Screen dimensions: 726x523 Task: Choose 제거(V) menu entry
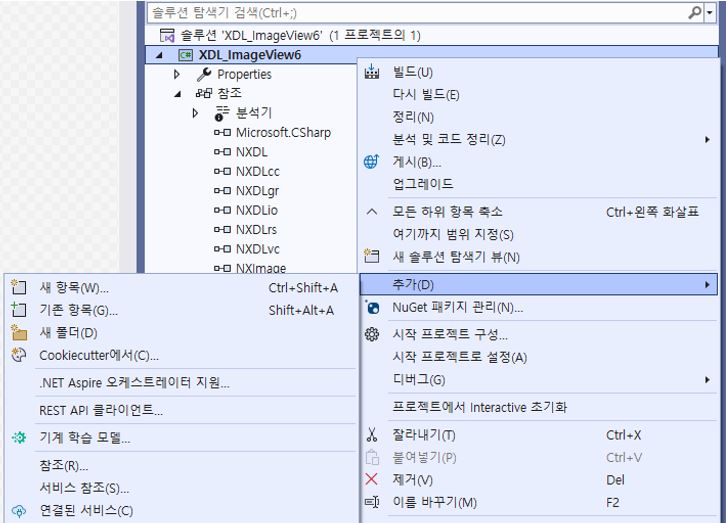pos(413,480)
